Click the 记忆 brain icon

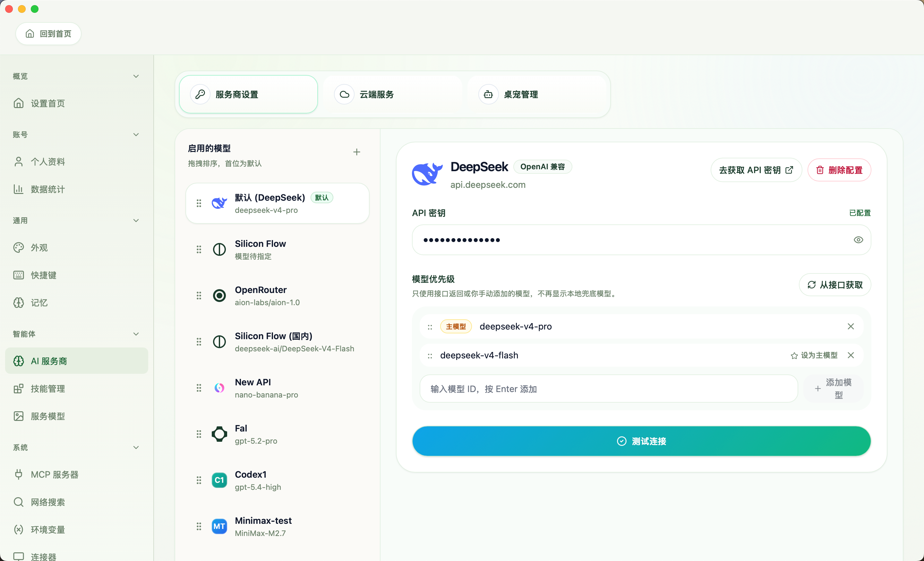(x=18, y=302)
